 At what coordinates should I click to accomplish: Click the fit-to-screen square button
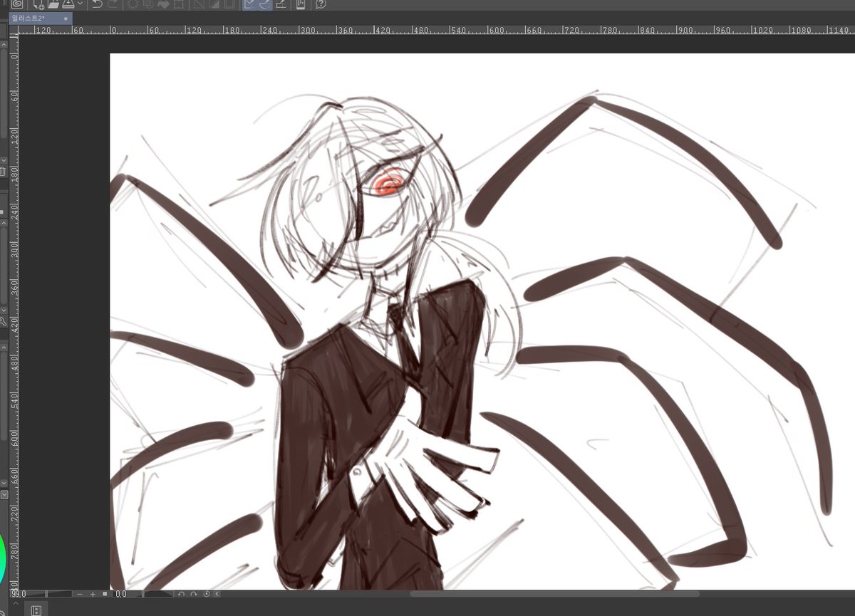105,594
